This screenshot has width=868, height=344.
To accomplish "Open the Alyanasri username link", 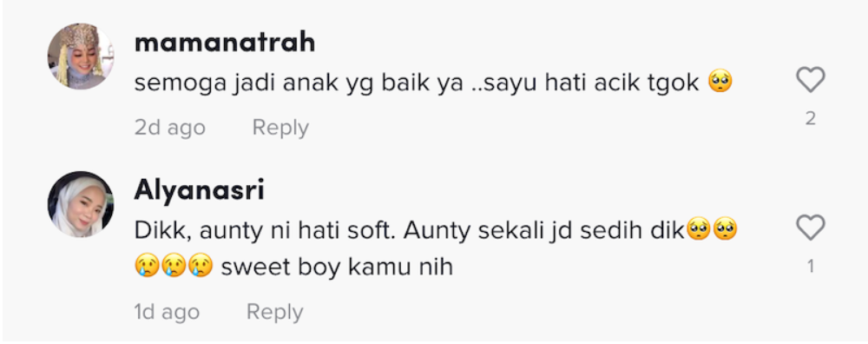I will click(x=200, y=190).
